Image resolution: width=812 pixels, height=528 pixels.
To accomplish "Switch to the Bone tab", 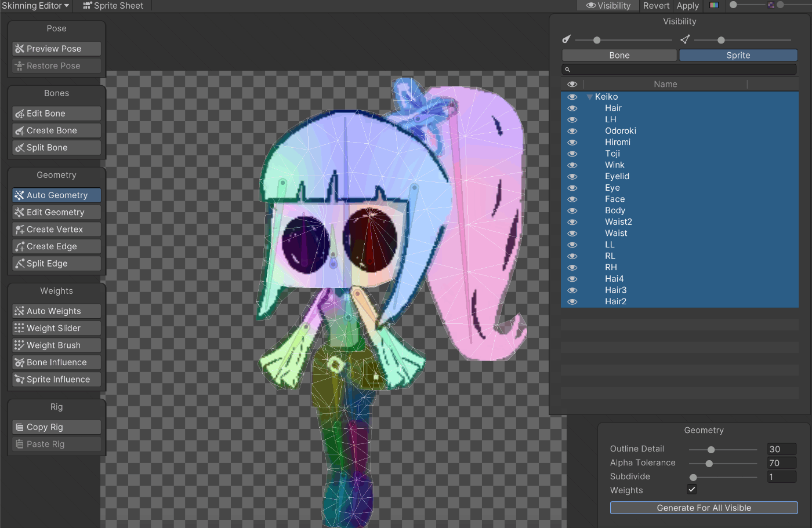I will pyautogui.click(x=619, y=56).
